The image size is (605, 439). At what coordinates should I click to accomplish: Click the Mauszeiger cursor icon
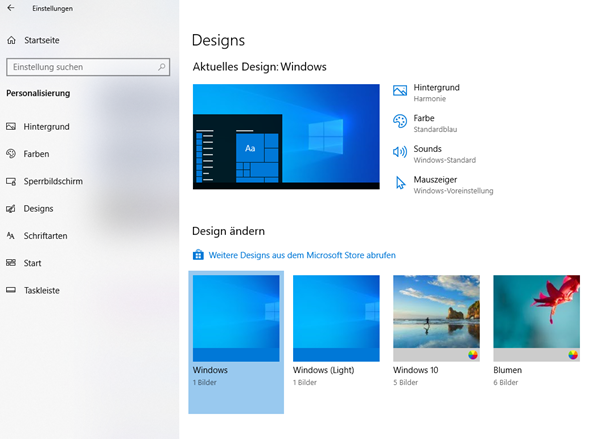click(401, 183)
